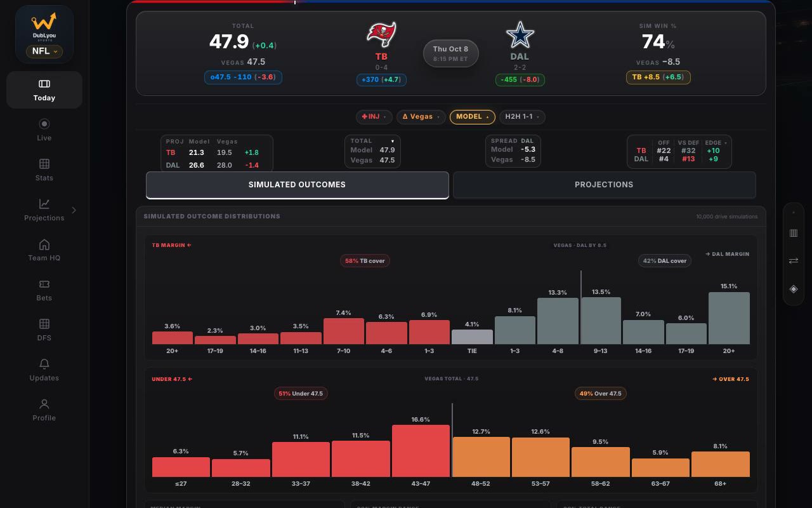
Task: Click the o47.5 -110 over odds pill
Action: point(243,77)
